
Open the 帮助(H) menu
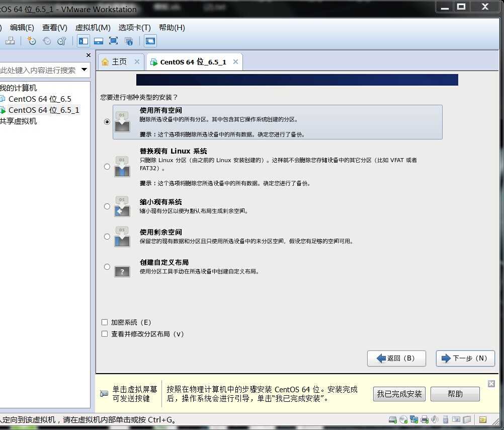click(172, 28)
